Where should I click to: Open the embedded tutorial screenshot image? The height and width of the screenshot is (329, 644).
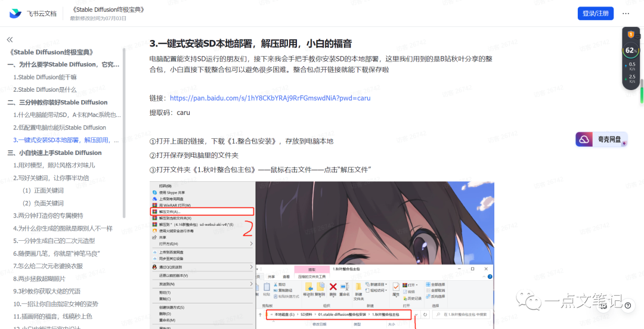click(322, 255)
